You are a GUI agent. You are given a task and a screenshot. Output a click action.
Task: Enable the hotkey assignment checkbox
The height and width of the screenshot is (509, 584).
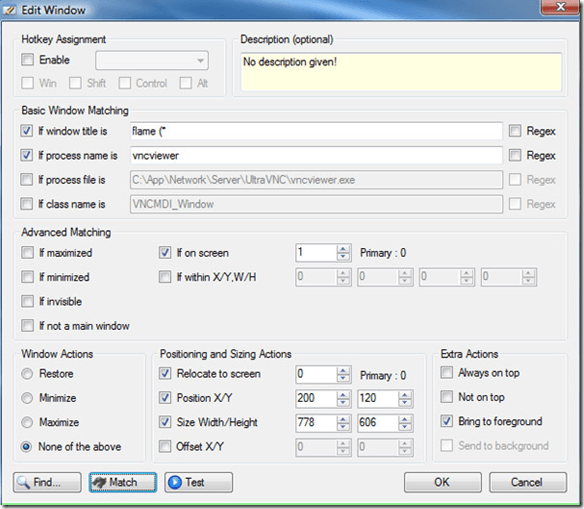28,60
